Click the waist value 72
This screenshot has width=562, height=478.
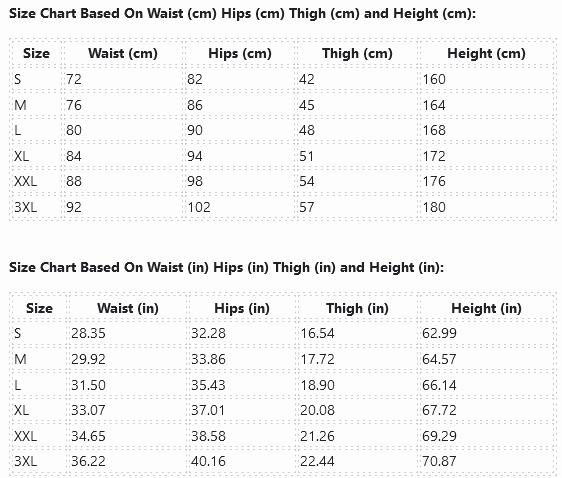click(x=74, y=79)
